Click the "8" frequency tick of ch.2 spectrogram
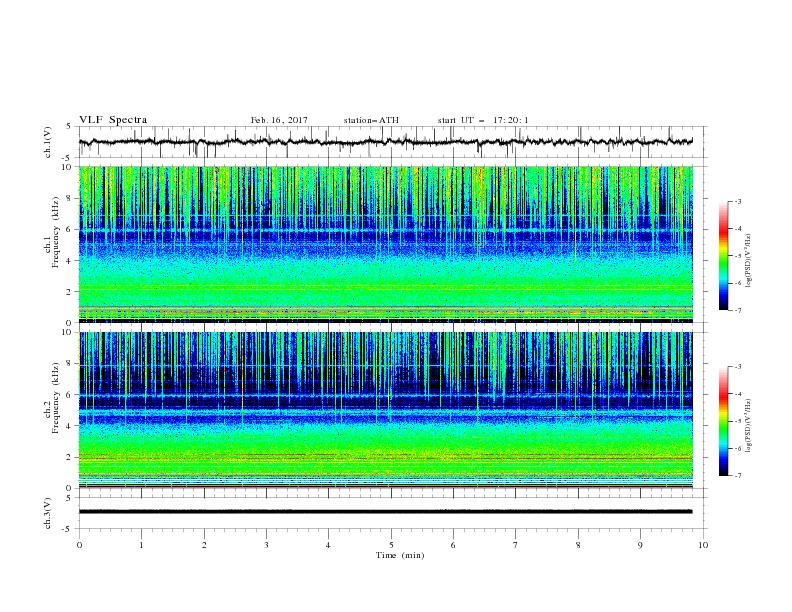The image size is (792, 612). [71, 364]
